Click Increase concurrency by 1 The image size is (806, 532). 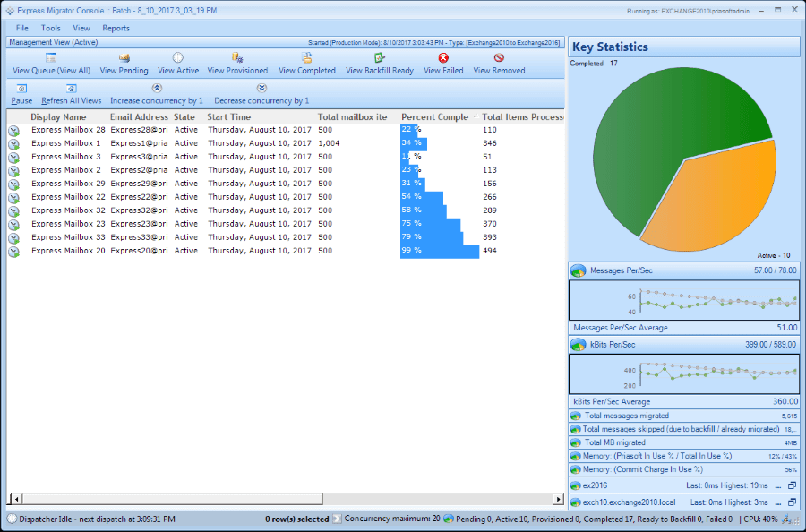[157, 95]
